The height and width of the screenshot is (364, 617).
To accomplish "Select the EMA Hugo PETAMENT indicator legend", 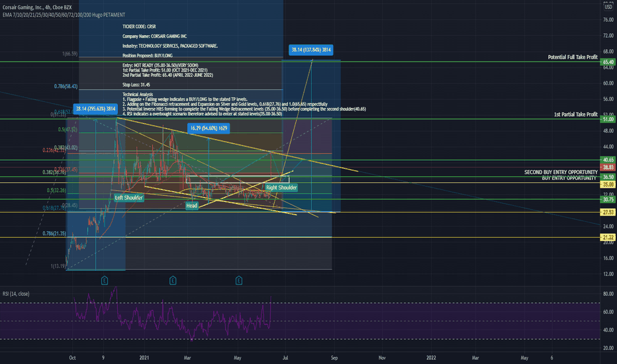I will click(x=64, y=15).
